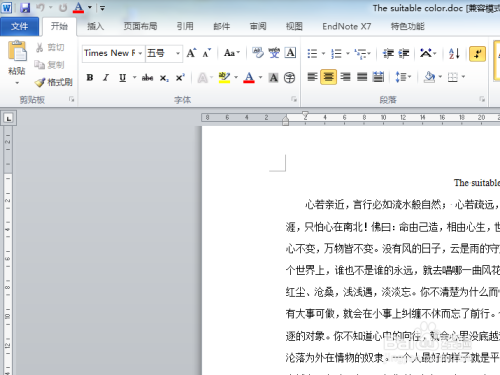Switch to the 插入 (Insert) tab
The height and width of the screenshot is (375, 500).
(x=95, y=26)
